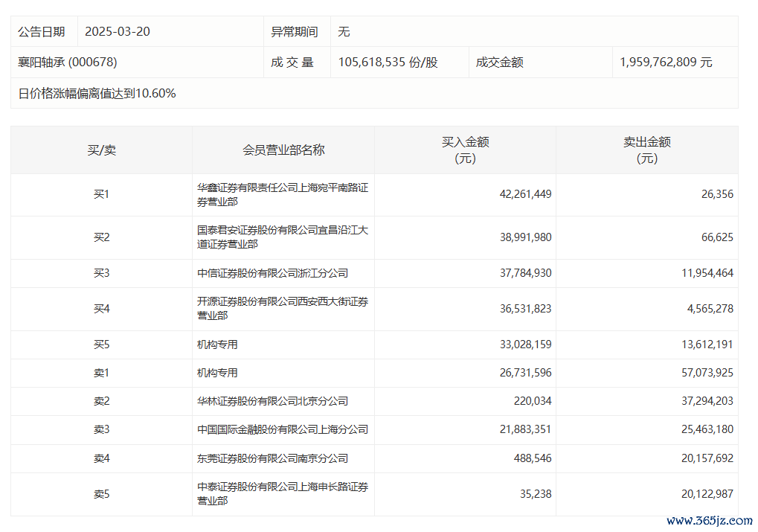Click the 买入金额 (元) column header
This screenshot has height=532, width=758.
click(x=465, y=150)
